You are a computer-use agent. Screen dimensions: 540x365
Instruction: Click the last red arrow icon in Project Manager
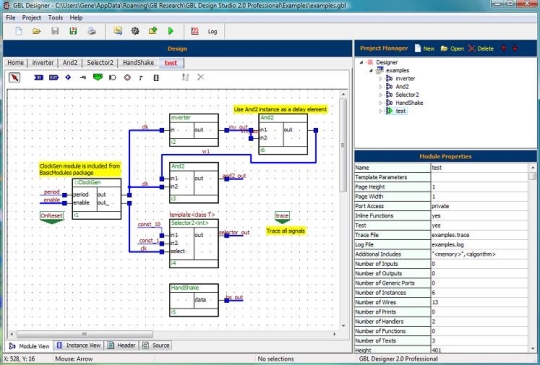(515, 49)
